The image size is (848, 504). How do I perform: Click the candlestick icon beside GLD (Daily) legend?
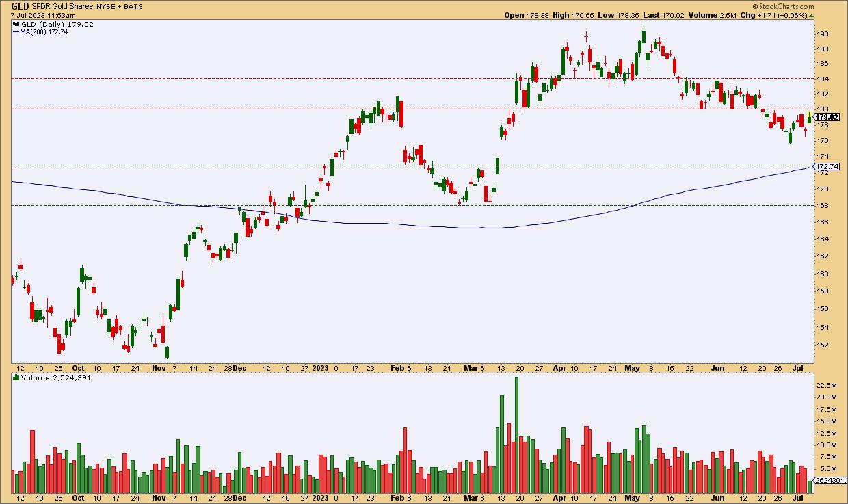click(x=16, y=24)
